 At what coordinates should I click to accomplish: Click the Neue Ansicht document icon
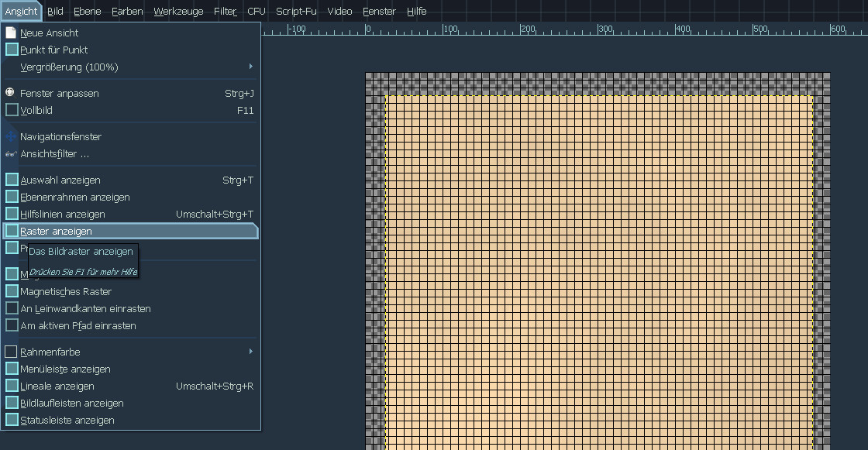tap(11, 33)
